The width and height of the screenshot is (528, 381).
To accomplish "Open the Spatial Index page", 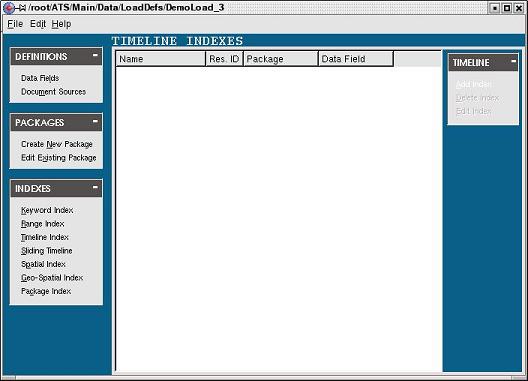I will point(43,264).
